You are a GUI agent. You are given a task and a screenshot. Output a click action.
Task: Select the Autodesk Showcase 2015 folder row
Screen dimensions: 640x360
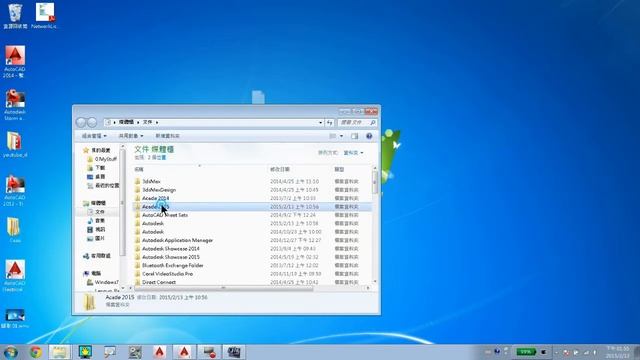[252, 257]
